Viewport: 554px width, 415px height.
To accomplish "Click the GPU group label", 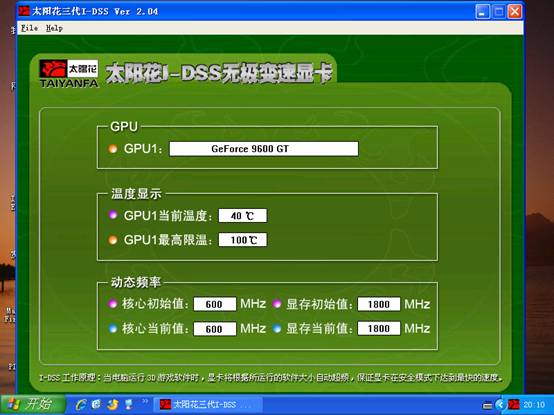I will (x=124, y=126).
